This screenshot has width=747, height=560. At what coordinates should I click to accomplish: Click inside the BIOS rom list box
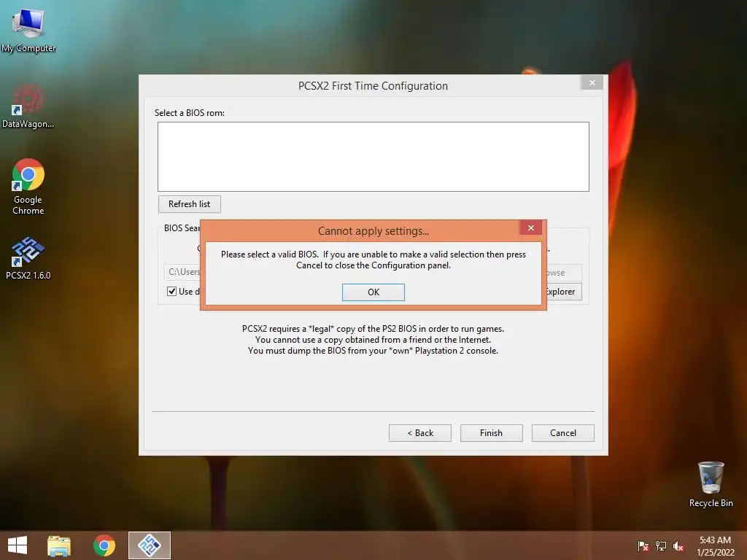pos(373,157)
